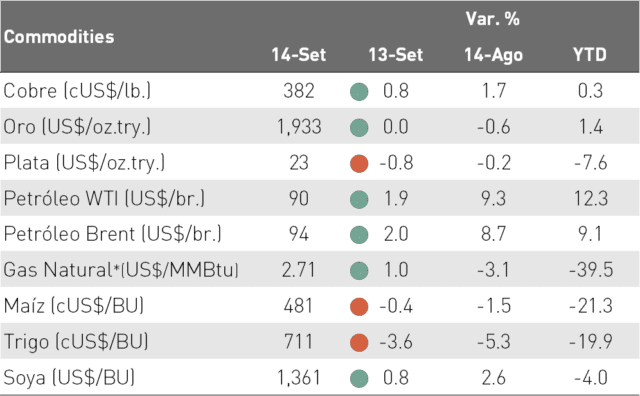This screenshot has height=396, width=640.
Task: Select the Oro price value 1,933
Action: [299, 127]
